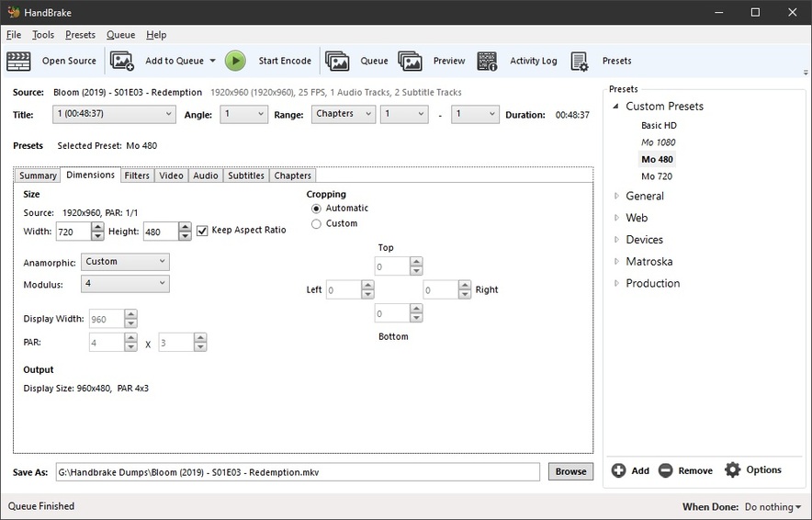Click the Display Width field
812x520 pixels.
[107, 319]
